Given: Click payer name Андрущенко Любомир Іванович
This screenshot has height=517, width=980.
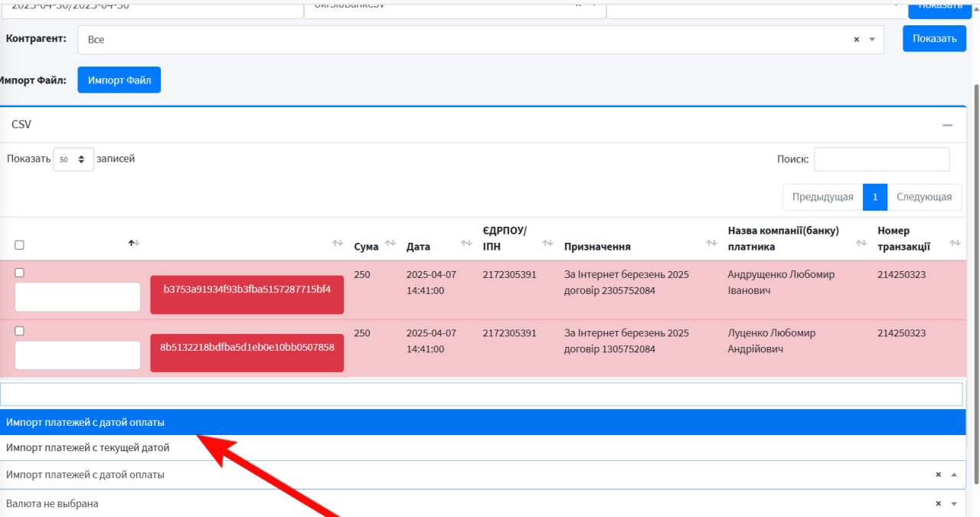Looking at the screenshot, I should 781,283.
